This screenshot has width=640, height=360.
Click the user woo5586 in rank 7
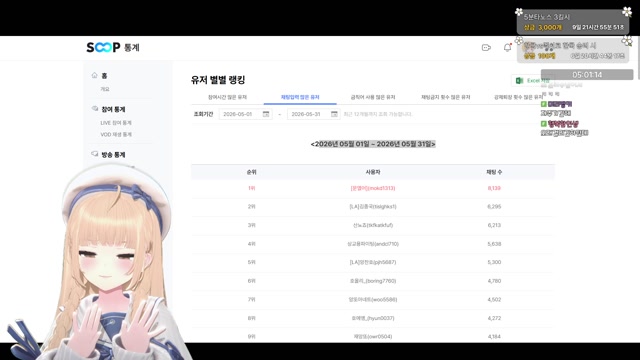373,299
